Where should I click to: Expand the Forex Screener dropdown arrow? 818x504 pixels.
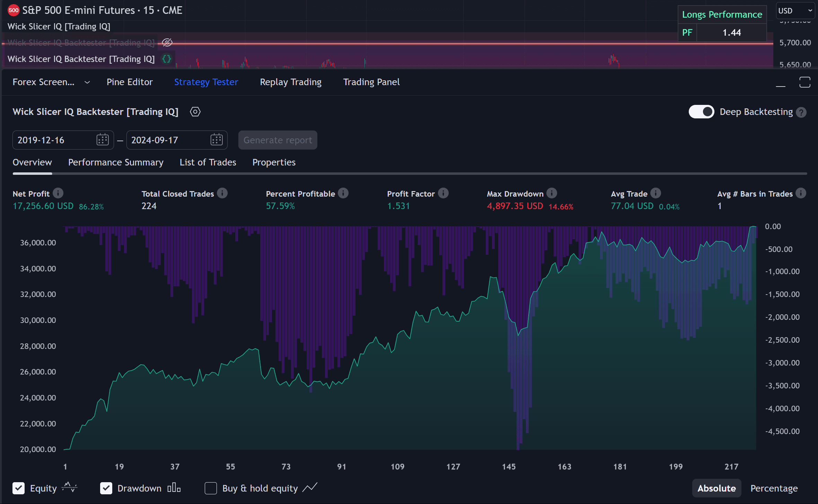tap(87, 82)
